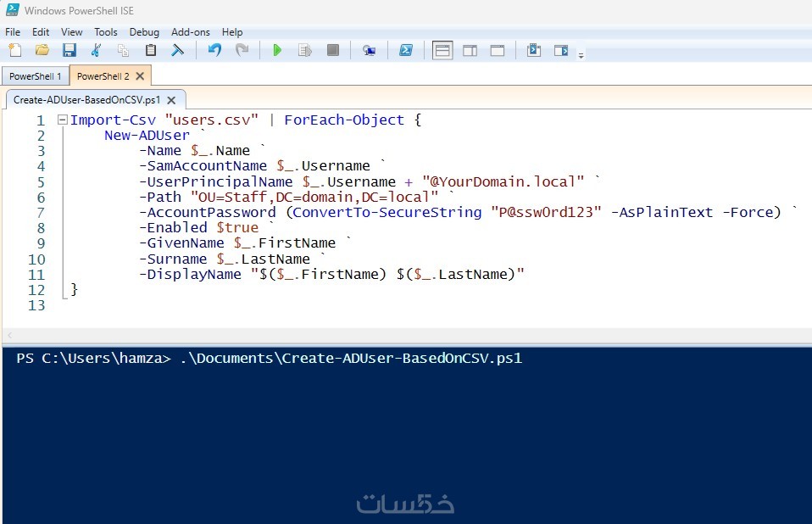Click the New-ADUser cmdlet on line 2
The height and width of the screenshot is (524, 812).
(147, 136)
